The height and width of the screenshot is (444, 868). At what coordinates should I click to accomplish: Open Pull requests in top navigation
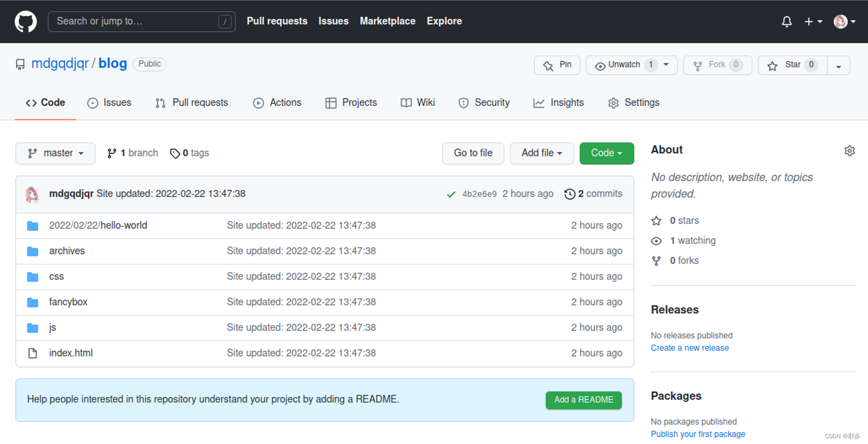point(277,21)
